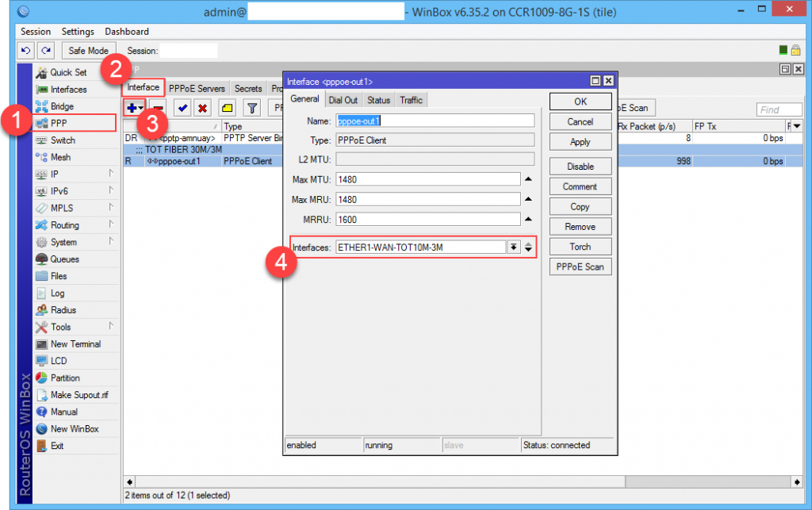The width and height of the screenshot is (812, 510).
Task: Expand the IPv6 submenu
Action: (x=111, y=191)
